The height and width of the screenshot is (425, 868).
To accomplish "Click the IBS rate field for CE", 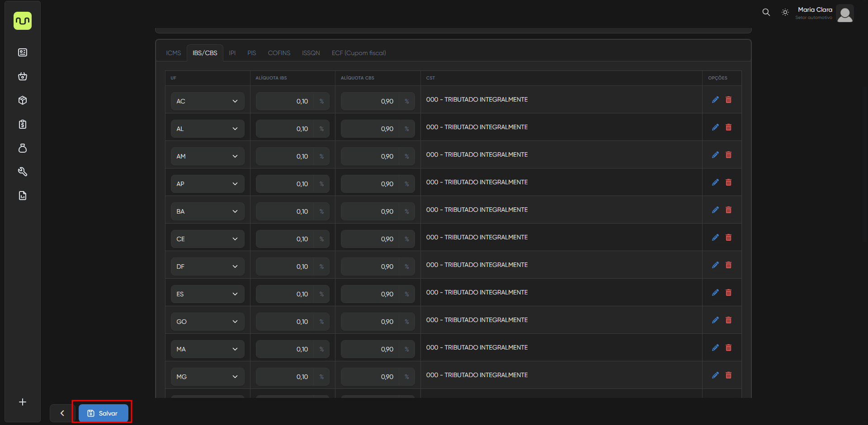I will (286, 239).
